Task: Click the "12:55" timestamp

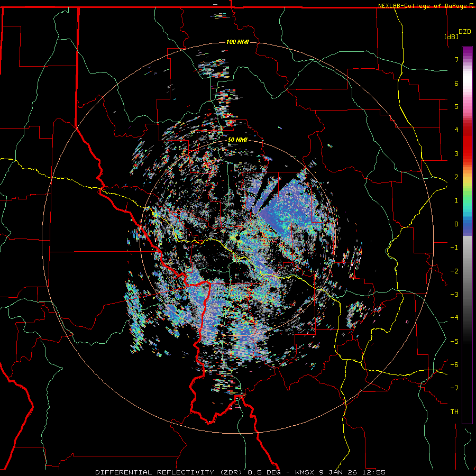Action: coord(373,472)
